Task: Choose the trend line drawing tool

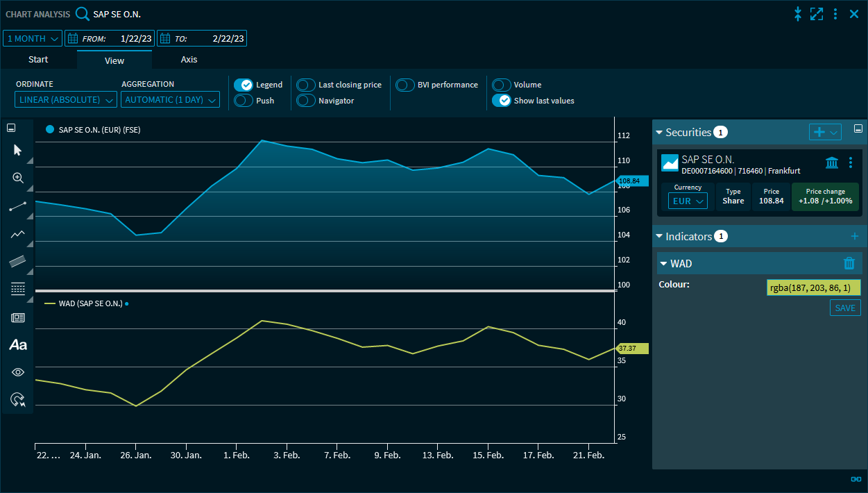Action: (18, 206)
